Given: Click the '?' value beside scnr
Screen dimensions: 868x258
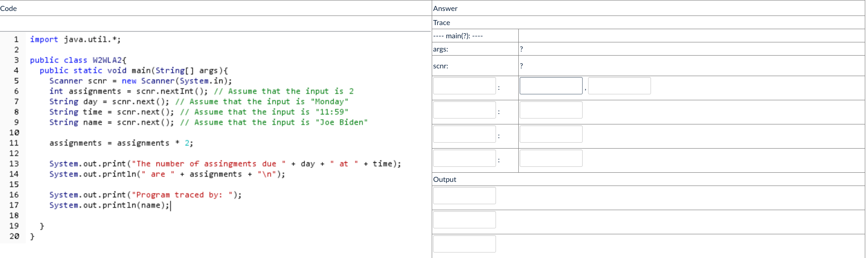Looking at the screenshot, I should coord(521,66).
